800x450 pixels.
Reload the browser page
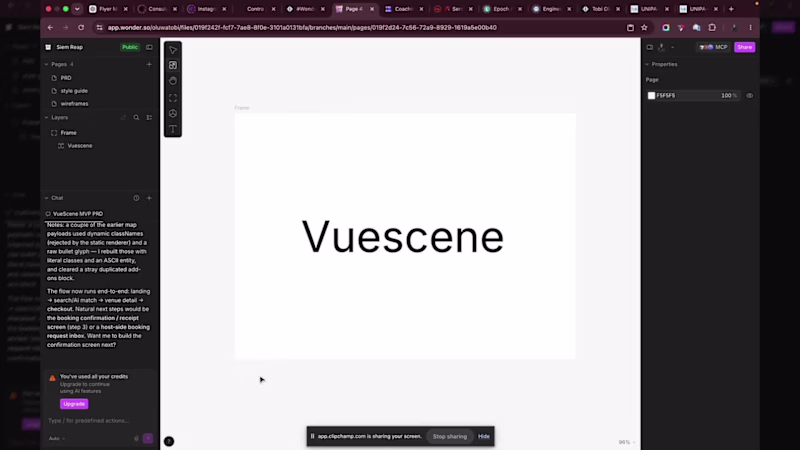coord(81,28)
